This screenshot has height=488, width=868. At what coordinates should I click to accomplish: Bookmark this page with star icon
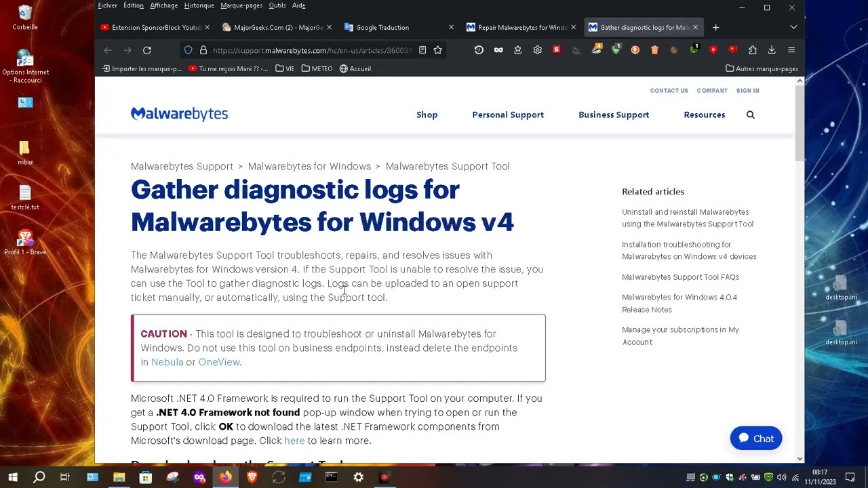click(x=438, y=50)
